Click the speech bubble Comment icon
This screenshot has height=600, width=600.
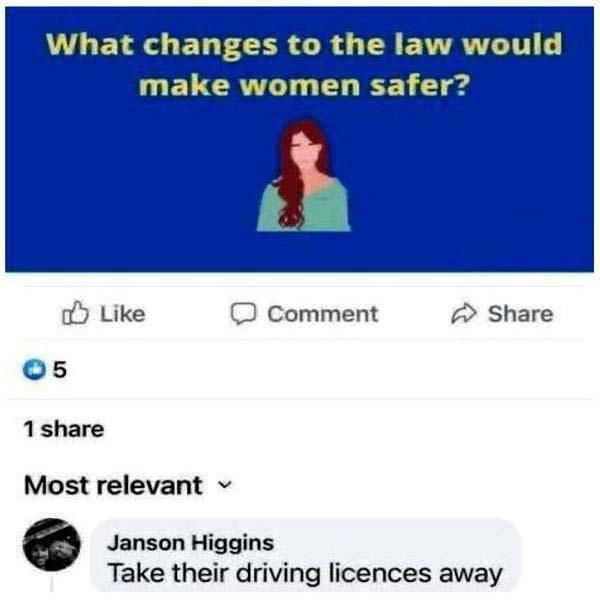click(x=243, y=314)
